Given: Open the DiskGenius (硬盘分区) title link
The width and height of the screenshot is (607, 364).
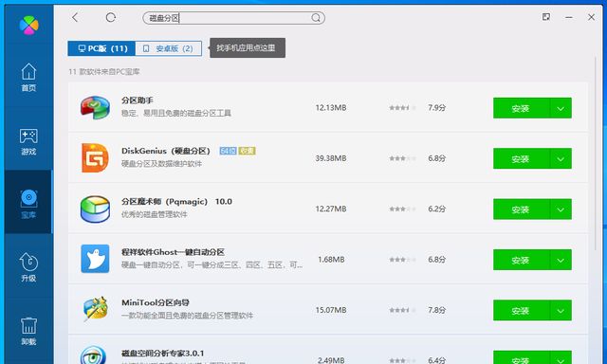Looking at the screenshot, I should pos(166,151).
